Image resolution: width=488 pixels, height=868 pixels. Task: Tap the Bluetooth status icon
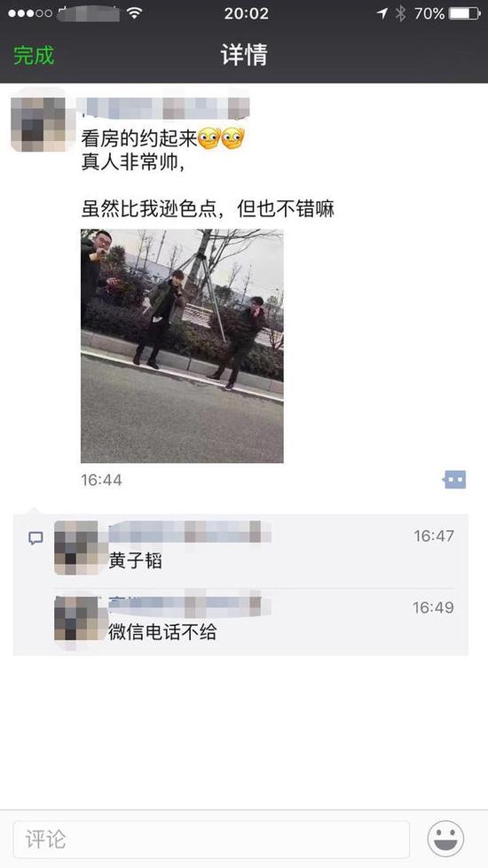[400, 13]
